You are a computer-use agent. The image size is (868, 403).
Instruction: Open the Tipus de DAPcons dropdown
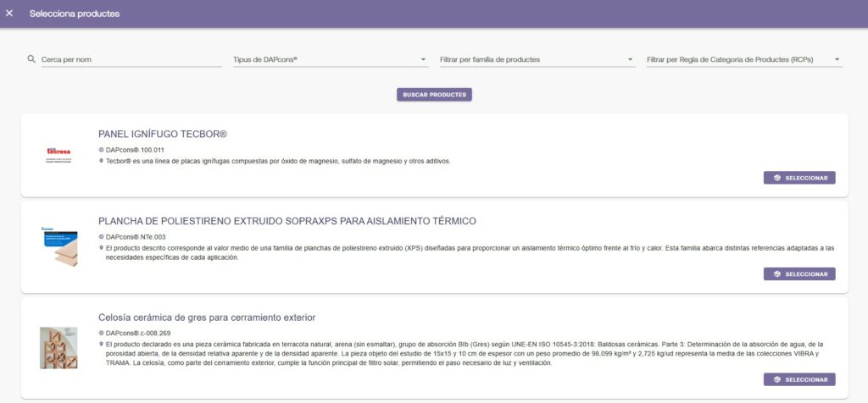click(330, 60)
